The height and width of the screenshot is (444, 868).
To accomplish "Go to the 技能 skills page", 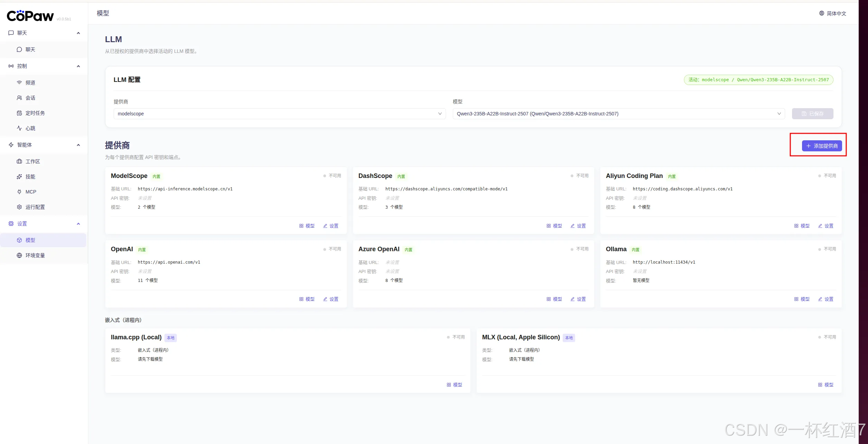I will point(30,177).
